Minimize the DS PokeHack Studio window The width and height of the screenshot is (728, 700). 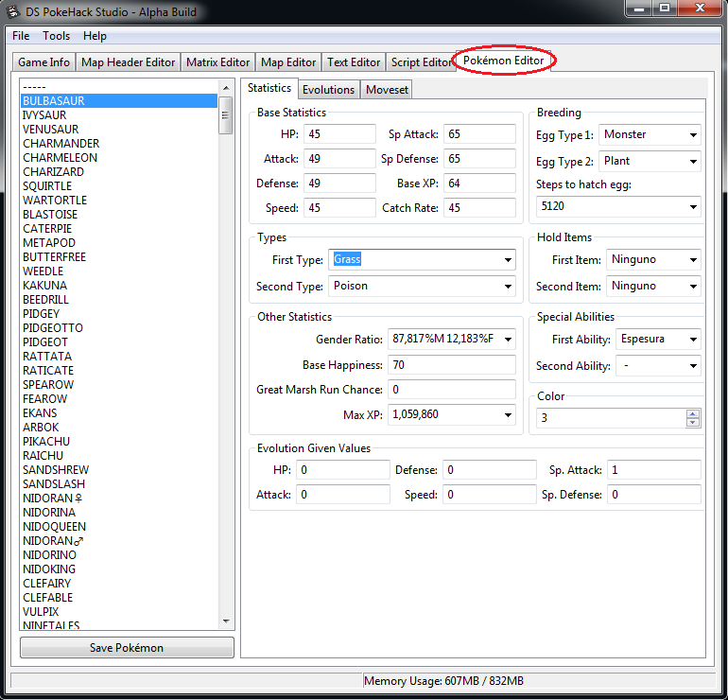(639, 9)
